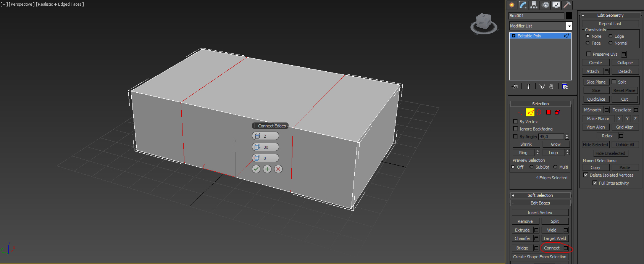The image size is (644, 264).
Task: Open the Perspective viewport label menu
Action: 21,4
